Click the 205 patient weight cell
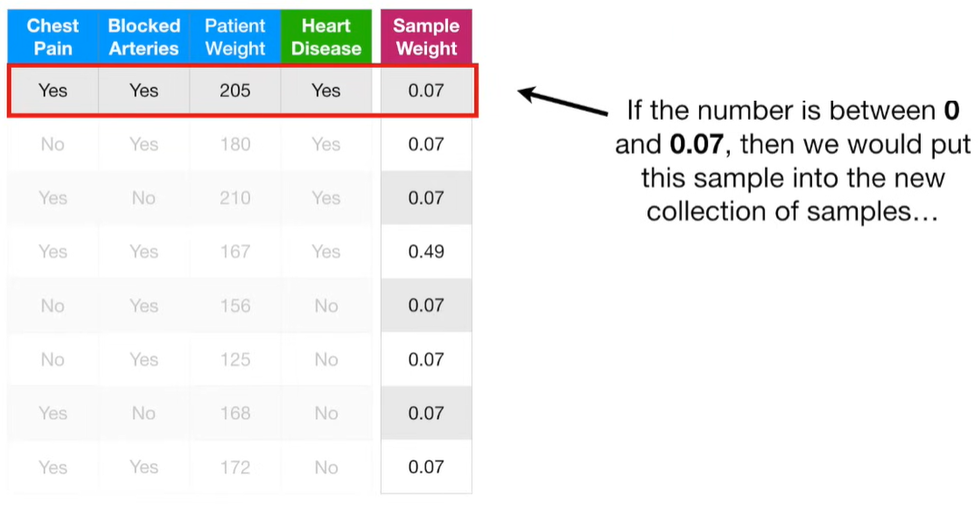980x507 pixels. (235, 91)
